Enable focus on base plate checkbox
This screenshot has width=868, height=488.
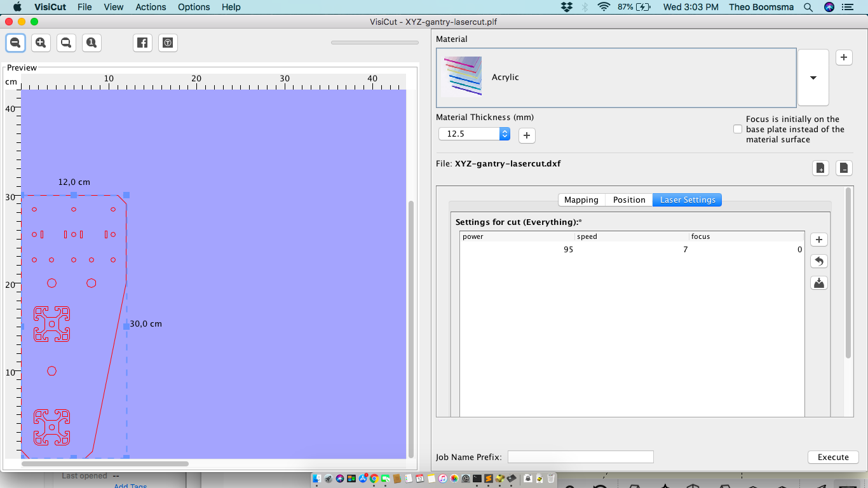click(x=738, y=129)
